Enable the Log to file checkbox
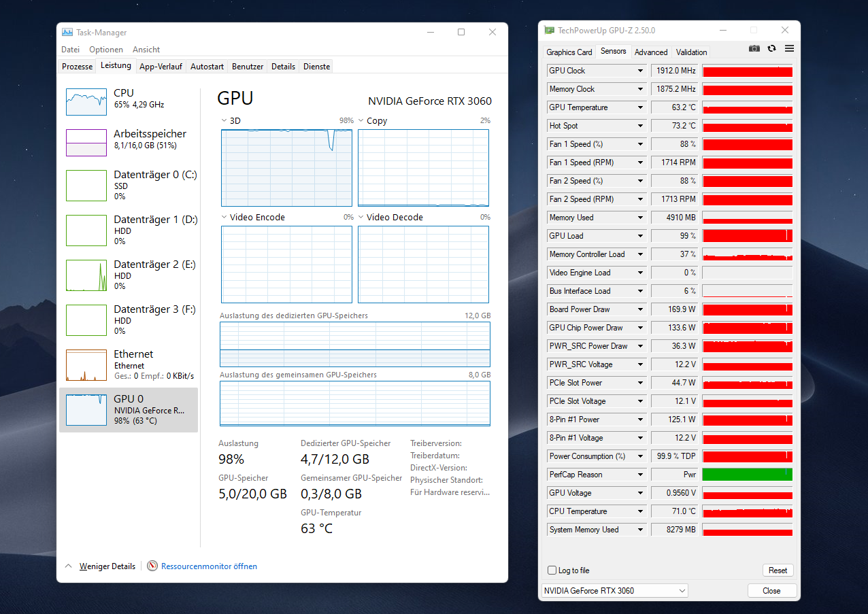Viewport: 868px width, 614px height. 552,570
